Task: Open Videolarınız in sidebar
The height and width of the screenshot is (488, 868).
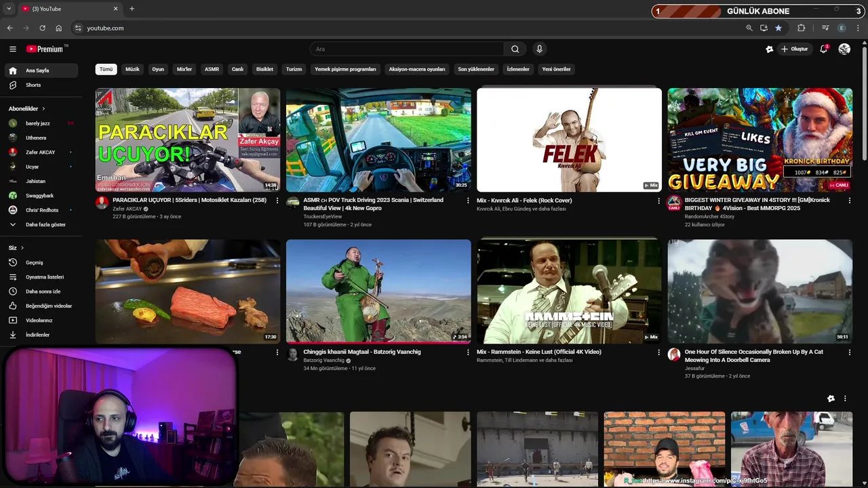Action: tap(41, 320)
